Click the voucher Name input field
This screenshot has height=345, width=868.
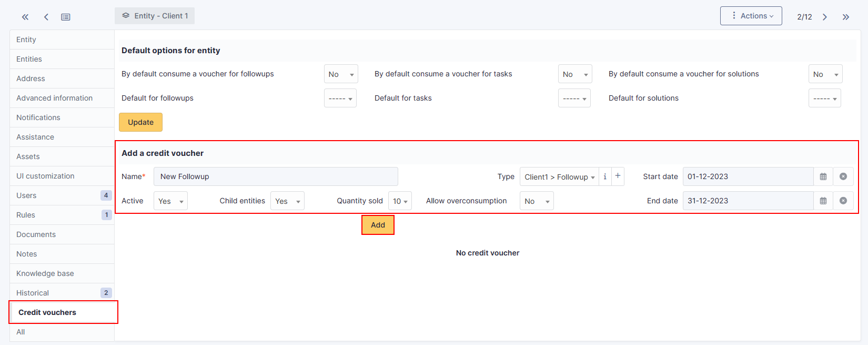276,176
